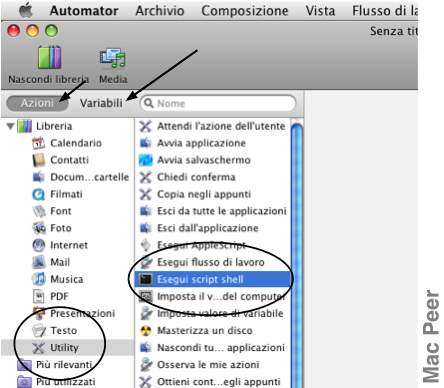Open the Apple menu
444x388 pixels.
click(x=26, y=11)
